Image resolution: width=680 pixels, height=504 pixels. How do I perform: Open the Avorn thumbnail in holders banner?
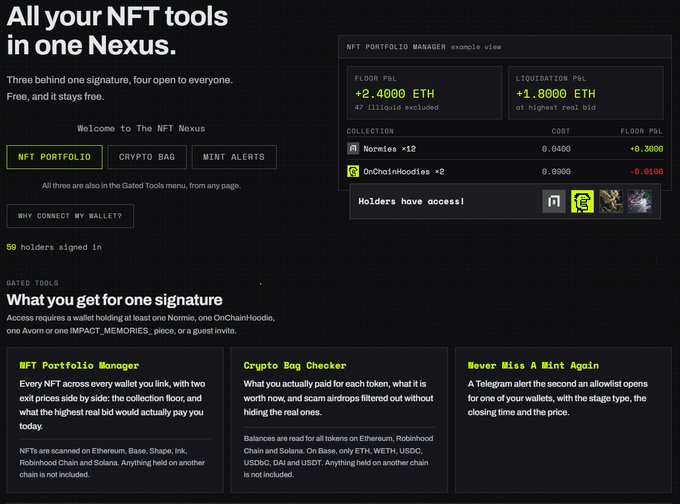click(x=611, y=201)
